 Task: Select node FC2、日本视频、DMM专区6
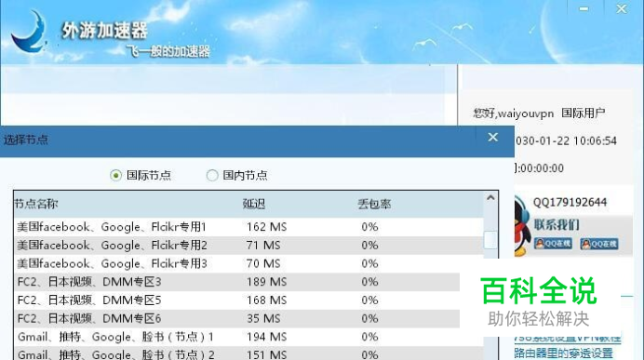click(x=237, y=318)
